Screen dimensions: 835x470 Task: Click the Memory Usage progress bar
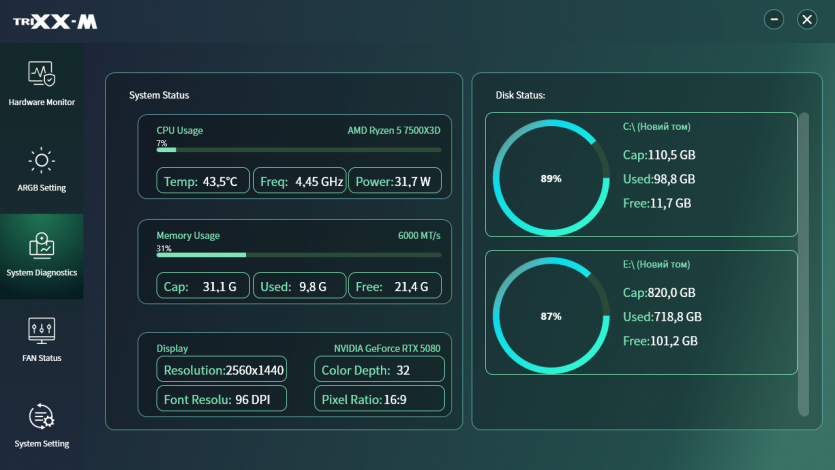pyautogui.click(x=298, y=255)
